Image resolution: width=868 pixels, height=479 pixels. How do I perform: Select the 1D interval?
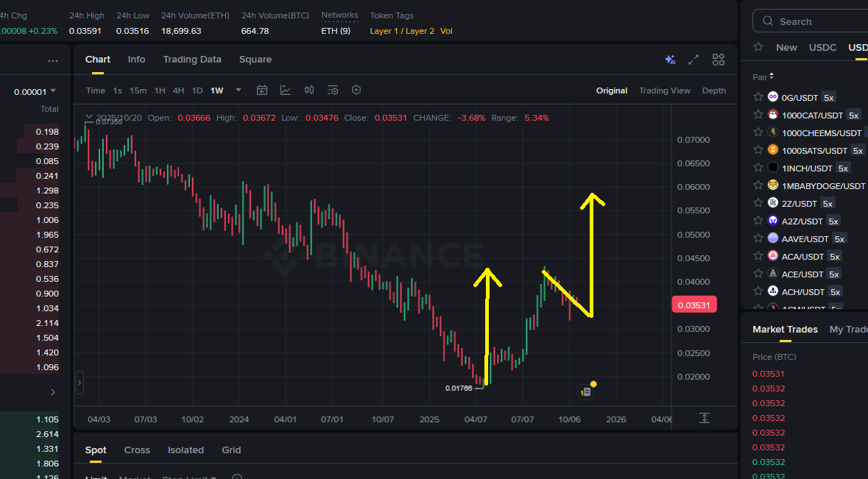pos(197,91)
